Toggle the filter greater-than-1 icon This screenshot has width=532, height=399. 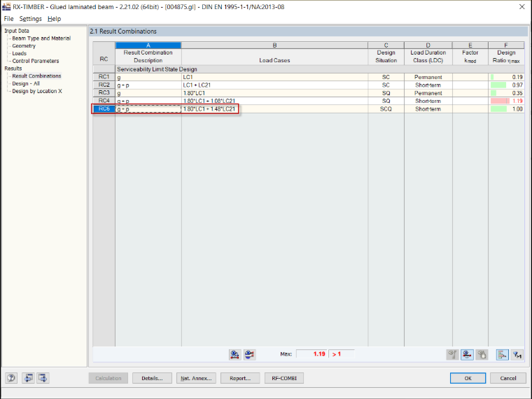517,355
